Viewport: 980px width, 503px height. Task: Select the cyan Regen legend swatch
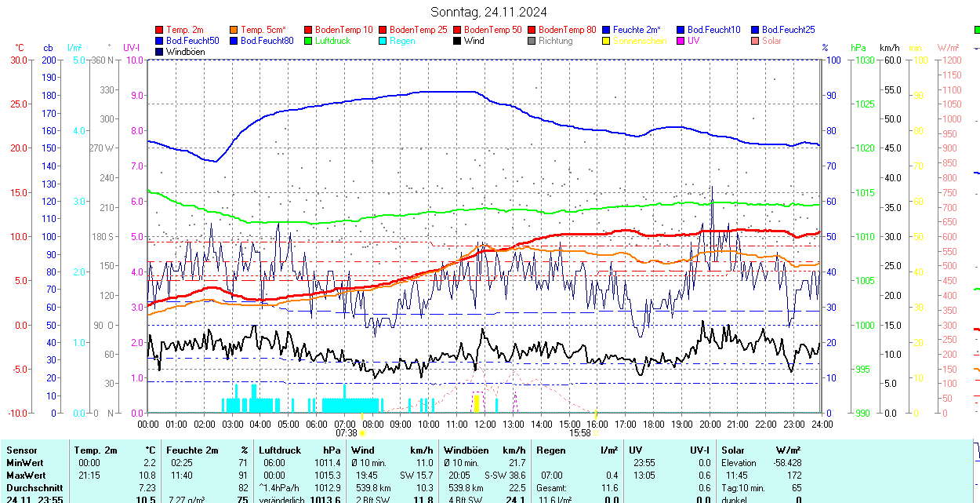pos(383,41)
